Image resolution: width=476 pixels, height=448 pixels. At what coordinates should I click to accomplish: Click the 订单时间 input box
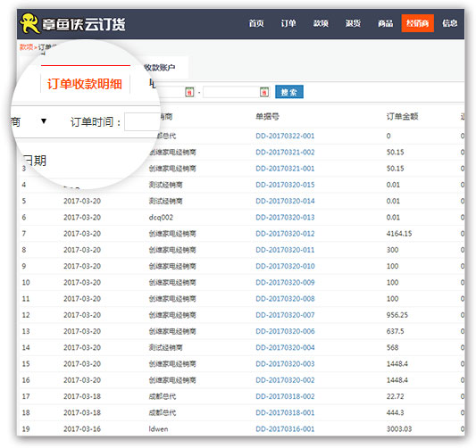pyautogui.click(x=142, y=121)
